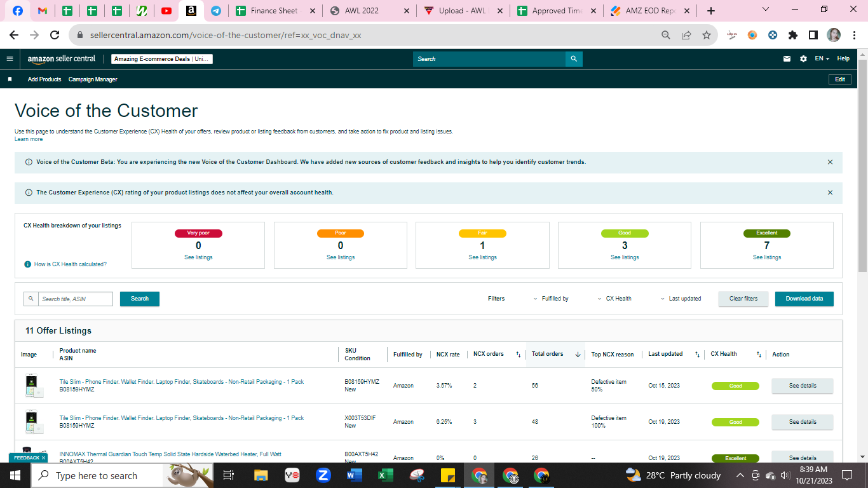Sort table by Last updated arrows
This screenshot has height=488, width=868.
coord(697,355)
